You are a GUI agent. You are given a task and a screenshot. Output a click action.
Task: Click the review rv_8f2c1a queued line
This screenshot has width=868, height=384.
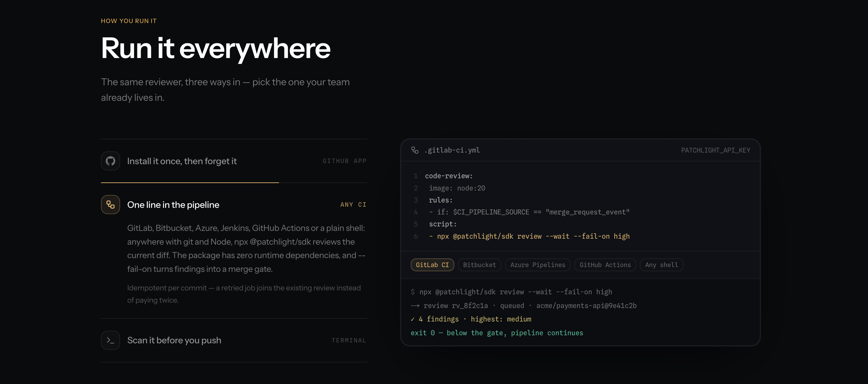click(524, 306)
